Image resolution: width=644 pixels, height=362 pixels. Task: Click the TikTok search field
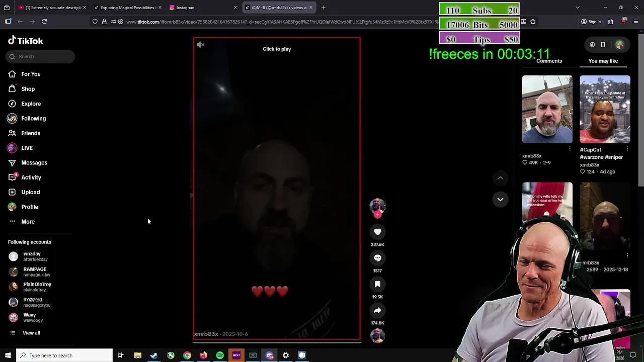41,57
